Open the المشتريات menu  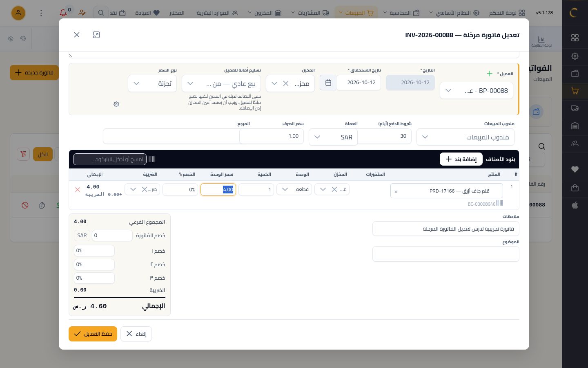[310, 13]
